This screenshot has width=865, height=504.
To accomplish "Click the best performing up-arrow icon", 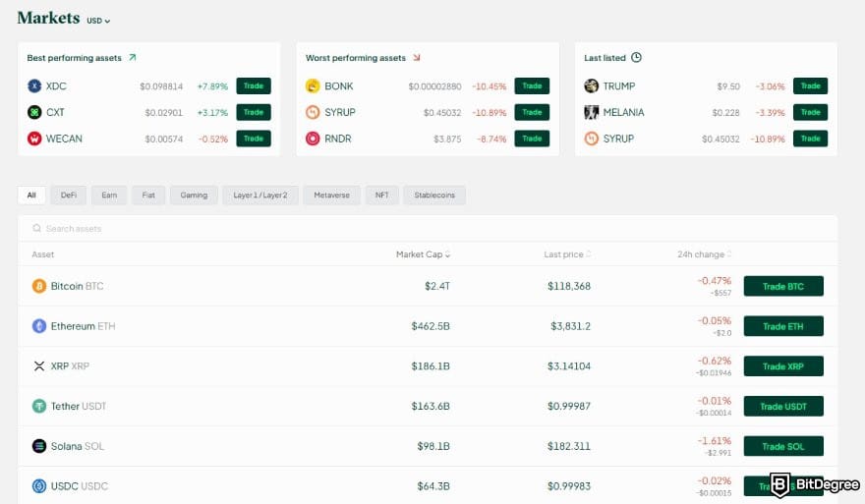I will (133, 57).
